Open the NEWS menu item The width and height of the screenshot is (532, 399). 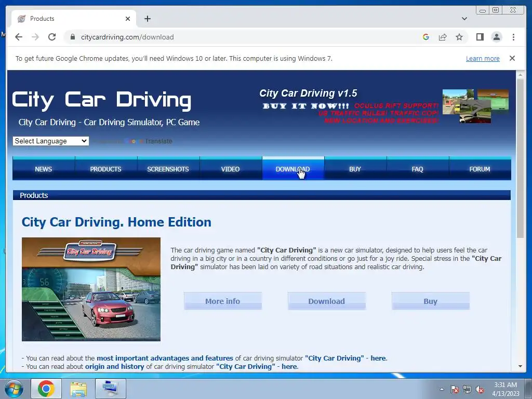[44, 169]
